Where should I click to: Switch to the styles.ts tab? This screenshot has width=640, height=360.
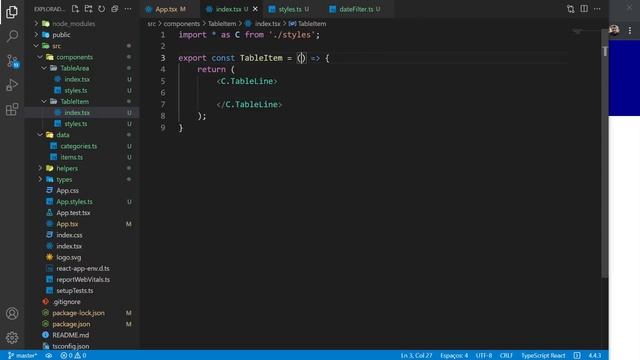click(x=290, y=9)
